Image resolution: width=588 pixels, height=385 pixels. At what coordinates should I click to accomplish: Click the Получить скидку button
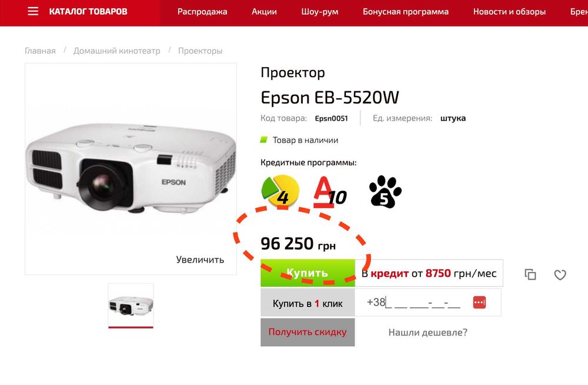click(x=308, y=332)
